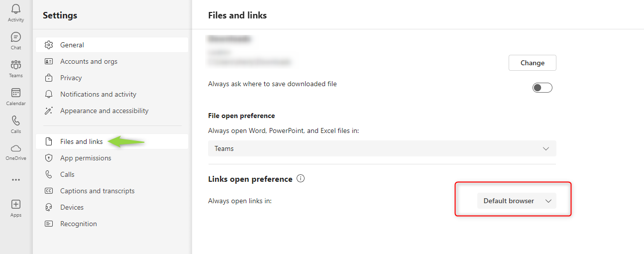Viewport: 644px width, 254px height.
Task: Open the Activity bell icon
Action: click(x=16, y=9)
